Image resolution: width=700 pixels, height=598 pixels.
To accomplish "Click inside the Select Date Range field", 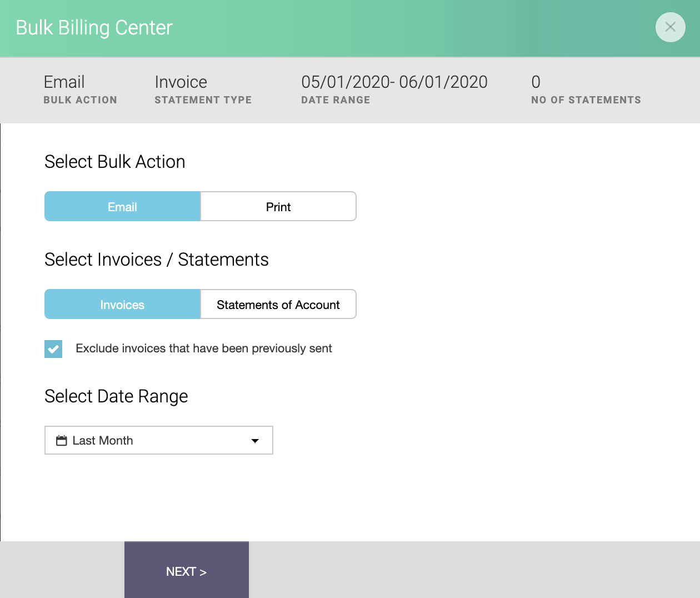I will 158,440.
